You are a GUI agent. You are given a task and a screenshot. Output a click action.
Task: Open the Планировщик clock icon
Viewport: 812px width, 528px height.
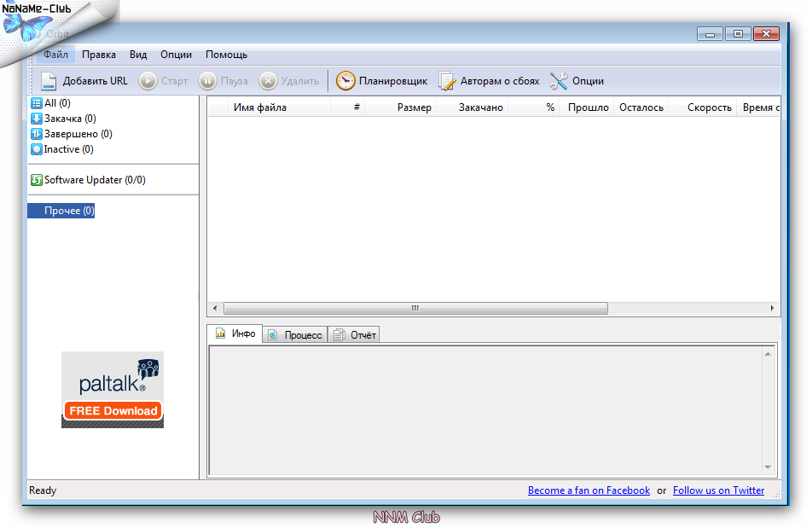[x=345, y=81]
